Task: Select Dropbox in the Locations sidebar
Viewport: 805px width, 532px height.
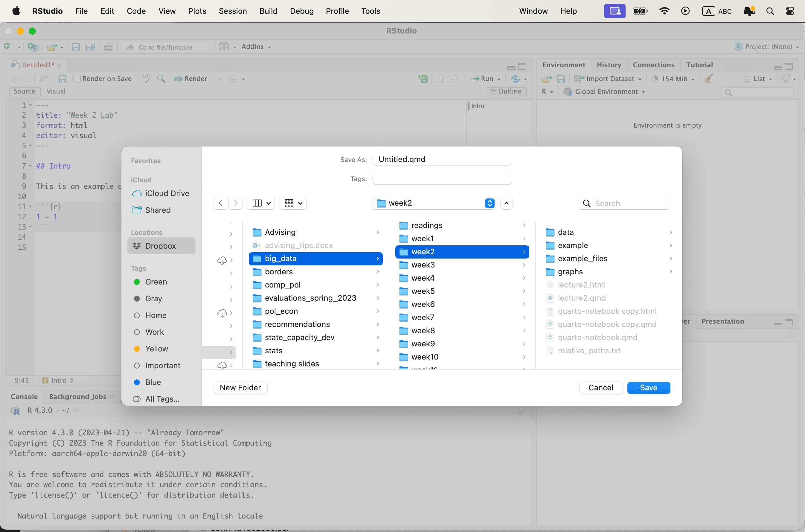Action: [161, 246]
